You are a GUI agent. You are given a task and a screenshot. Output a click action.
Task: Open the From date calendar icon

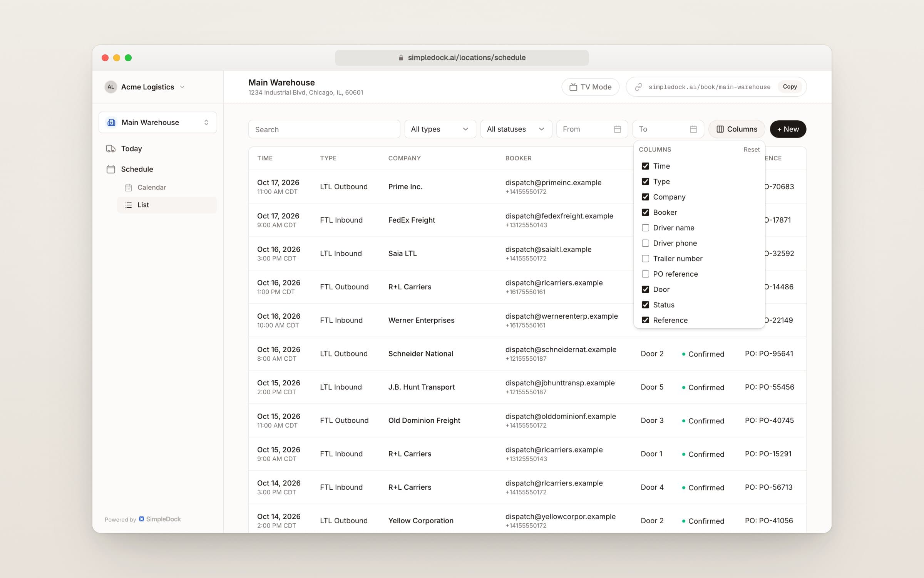pyautogui.click(x=618, y=129)
